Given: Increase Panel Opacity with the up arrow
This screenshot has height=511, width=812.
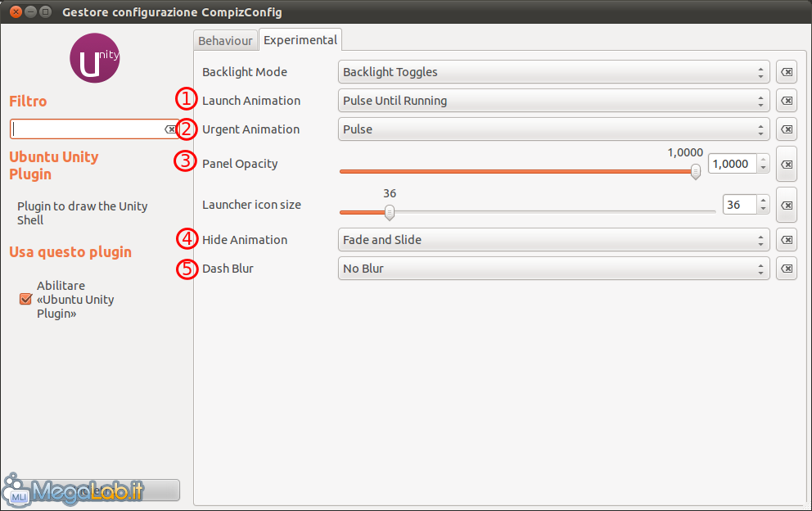Looking at the screenshot, I should 763,160.
